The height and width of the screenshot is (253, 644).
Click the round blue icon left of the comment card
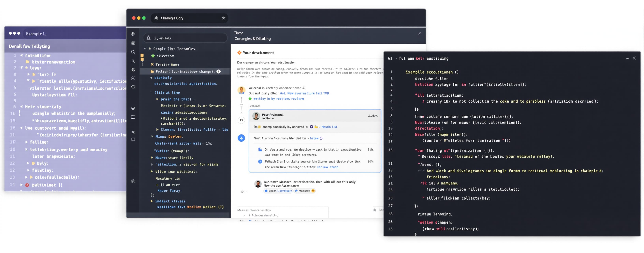[x=241, y=138]
